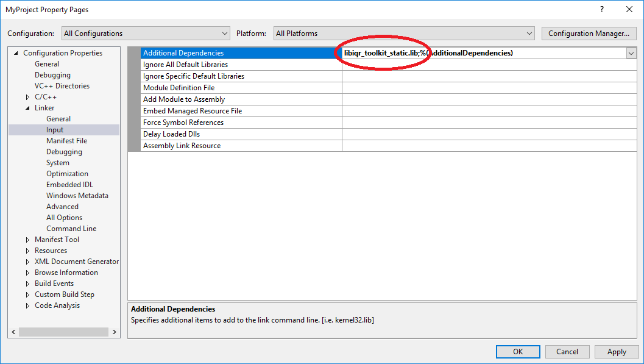This screenshot has height=364, width=644.
Task: Click the Apply button
Action: tap(617, 351)
